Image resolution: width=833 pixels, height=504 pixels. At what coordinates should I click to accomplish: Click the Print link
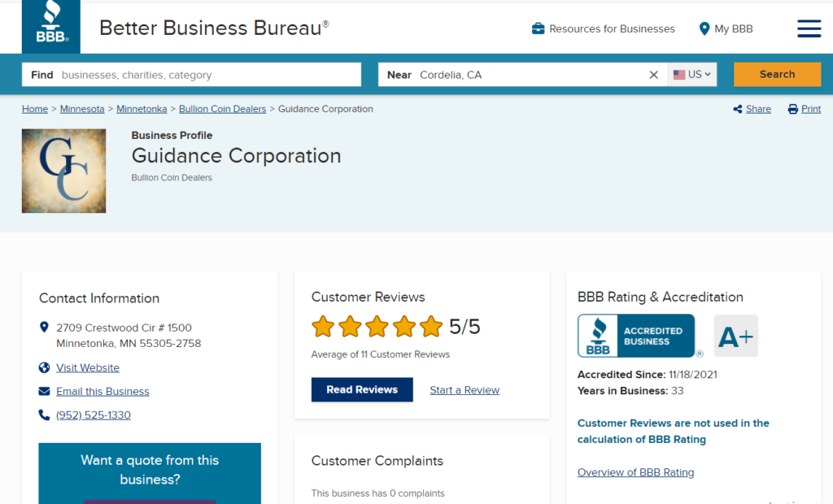(811, 109)
